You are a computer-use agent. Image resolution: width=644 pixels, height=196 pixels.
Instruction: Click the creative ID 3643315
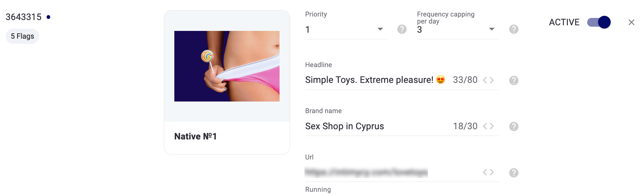pyautogui.click(x=24, y=17)
